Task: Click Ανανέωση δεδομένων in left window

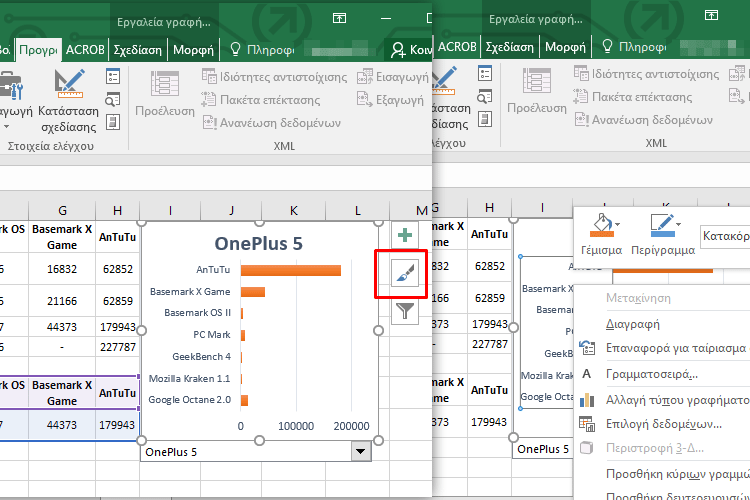Action: click(272, 122)
